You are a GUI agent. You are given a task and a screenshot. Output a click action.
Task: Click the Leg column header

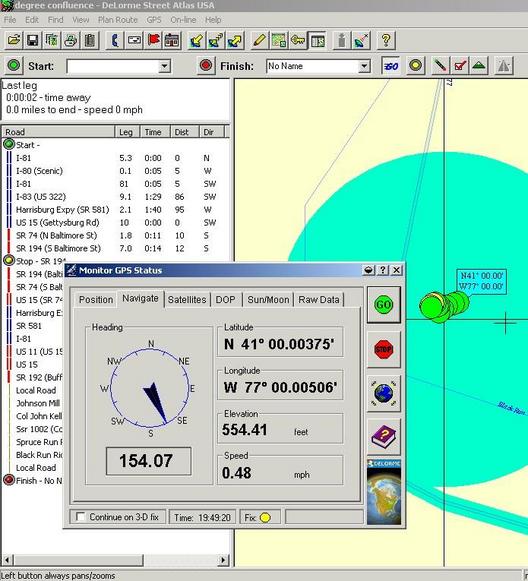(127, 132)
